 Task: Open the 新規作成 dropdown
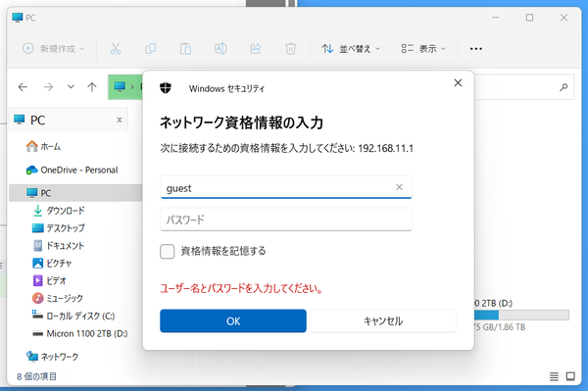[x=54, y=49]
